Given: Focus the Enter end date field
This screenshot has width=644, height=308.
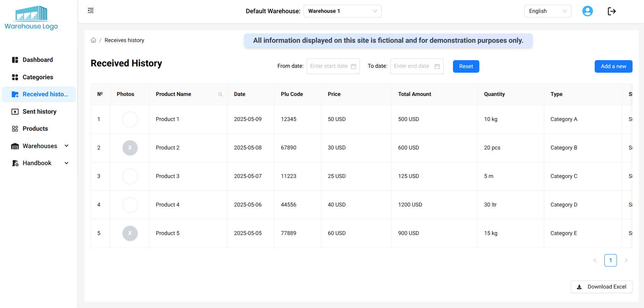Looking at the screenshot, I should [x=417, y=66].
